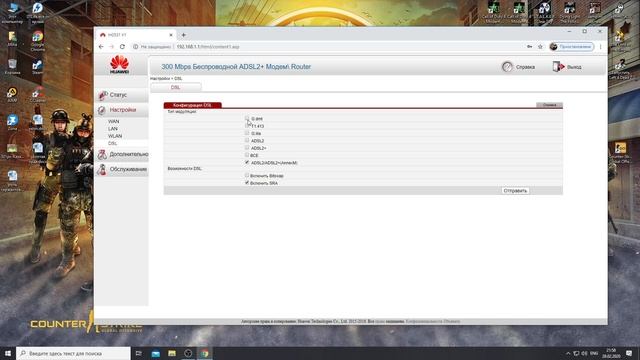Click the Выход logout text link
This screenshot has width=640, height=360.
574,67
